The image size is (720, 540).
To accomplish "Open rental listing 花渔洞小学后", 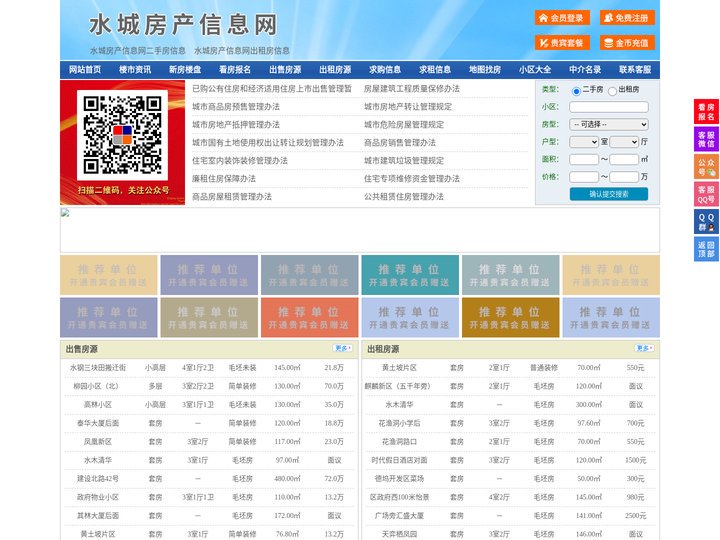I will tap(399, 423).
